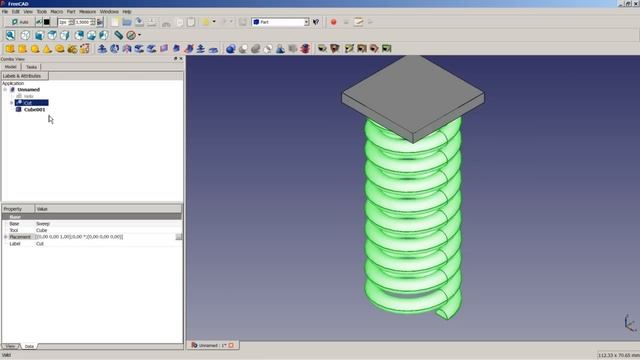Expand the Cut object in tree

(x=11, y=103)
